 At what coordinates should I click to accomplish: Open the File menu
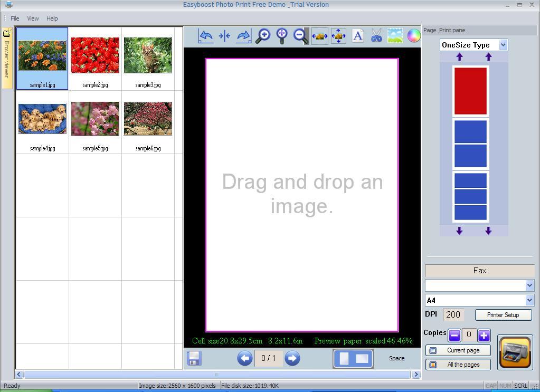tap(14, 18)
